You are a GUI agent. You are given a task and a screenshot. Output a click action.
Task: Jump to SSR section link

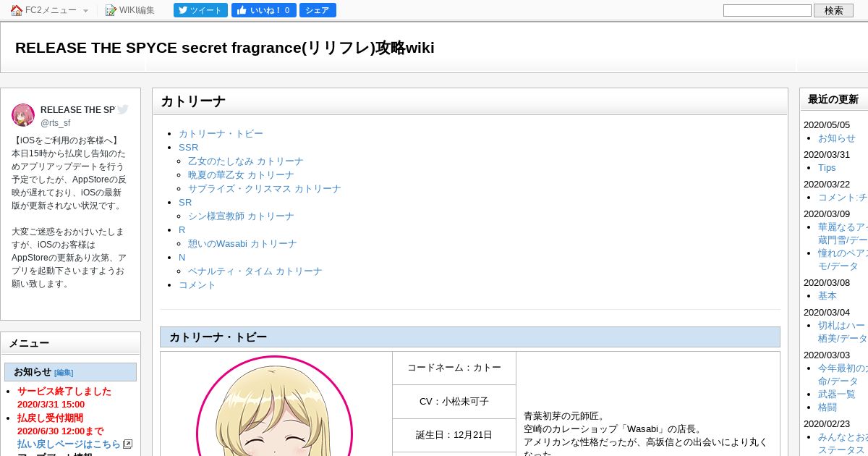point(188,148)
